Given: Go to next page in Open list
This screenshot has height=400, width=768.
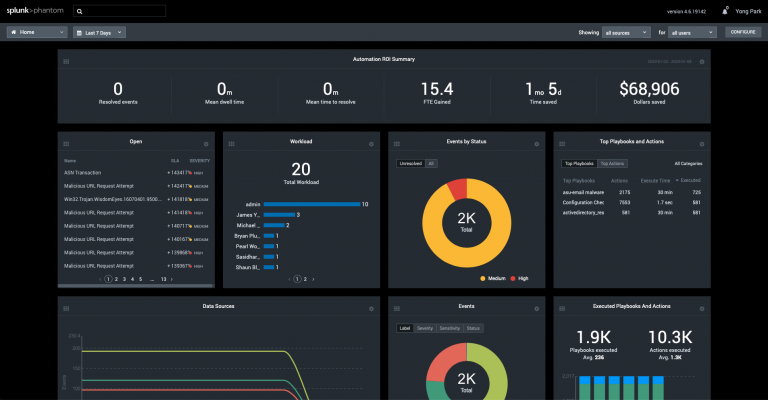Looking at the screenshot, I should click(171, 279).
